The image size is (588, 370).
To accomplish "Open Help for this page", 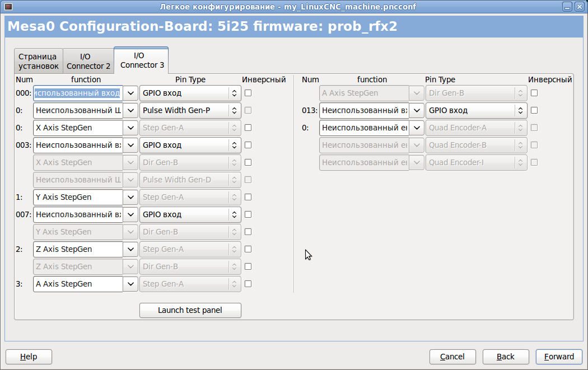I will 29,357.
